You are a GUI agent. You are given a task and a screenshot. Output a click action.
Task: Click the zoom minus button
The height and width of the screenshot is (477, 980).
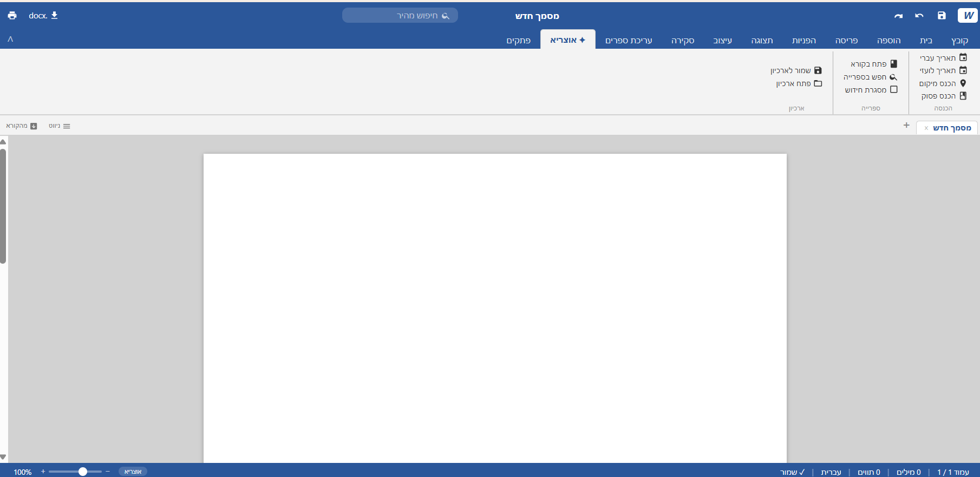(x=108, y=472)
